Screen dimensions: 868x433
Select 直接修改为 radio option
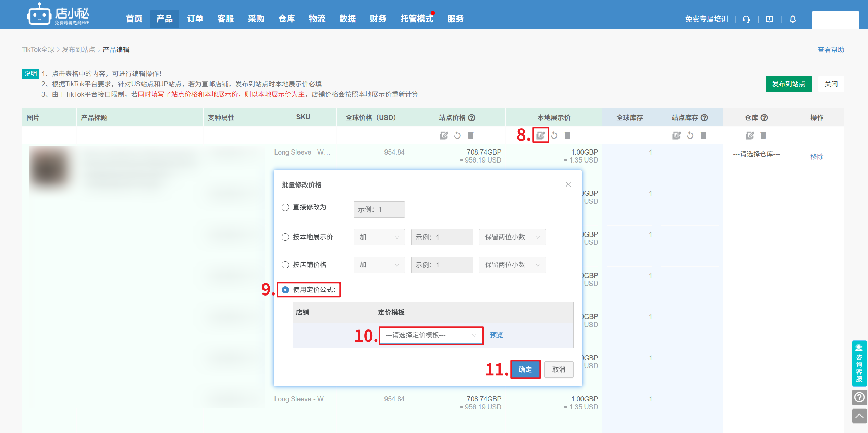coord(285,207)
